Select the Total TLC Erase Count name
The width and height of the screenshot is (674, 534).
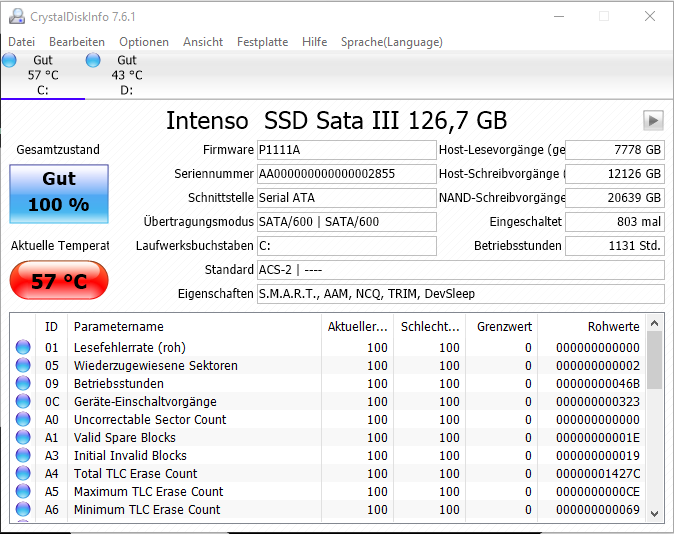click(x=135, y=474)
